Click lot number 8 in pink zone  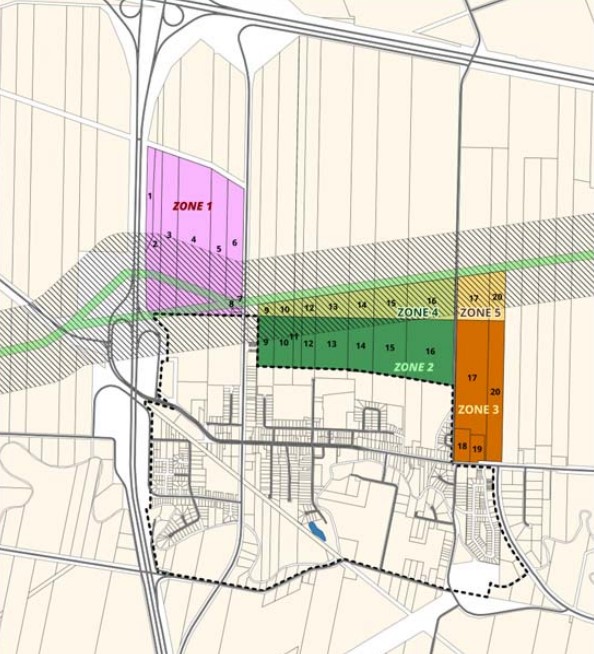pyautogui.click(x=232, y=304)
